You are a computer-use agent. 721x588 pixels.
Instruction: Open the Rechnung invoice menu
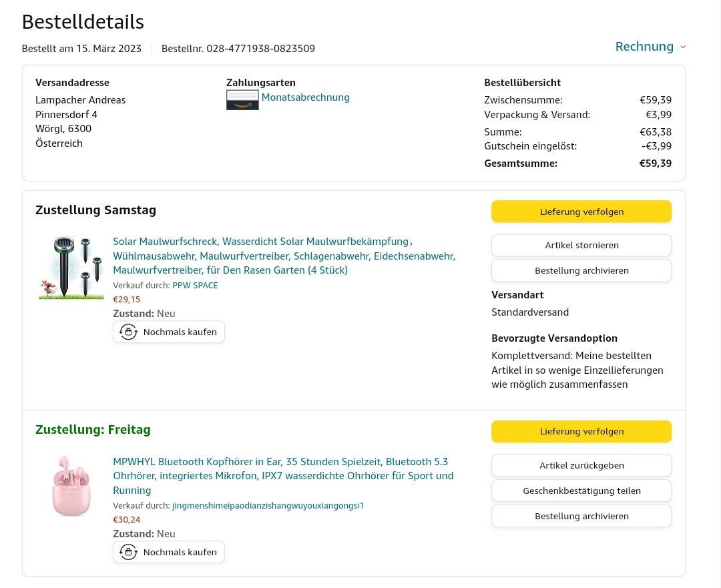[644, 47]
